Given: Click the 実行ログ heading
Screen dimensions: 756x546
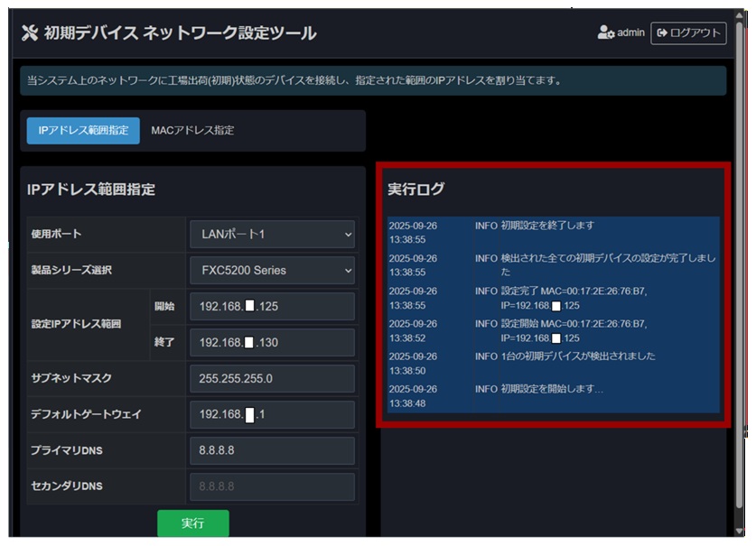Looking at the screenshot, I should coord(416,189).
